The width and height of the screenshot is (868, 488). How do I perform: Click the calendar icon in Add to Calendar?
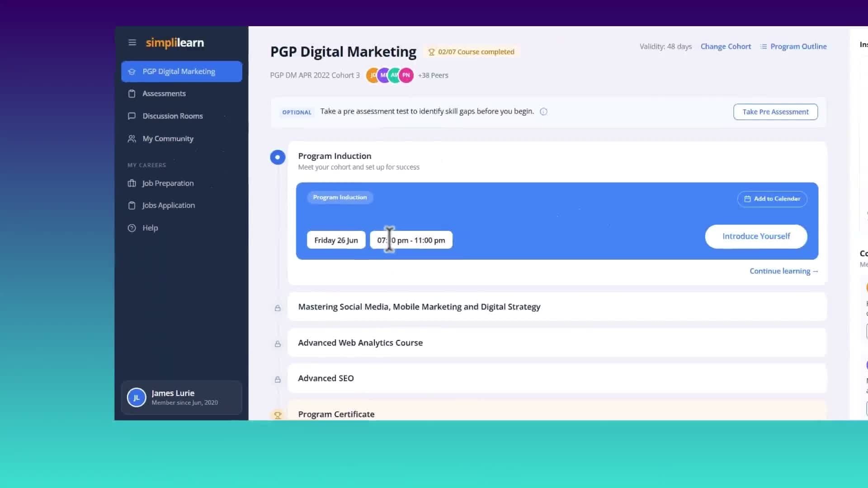click(747, 199)
